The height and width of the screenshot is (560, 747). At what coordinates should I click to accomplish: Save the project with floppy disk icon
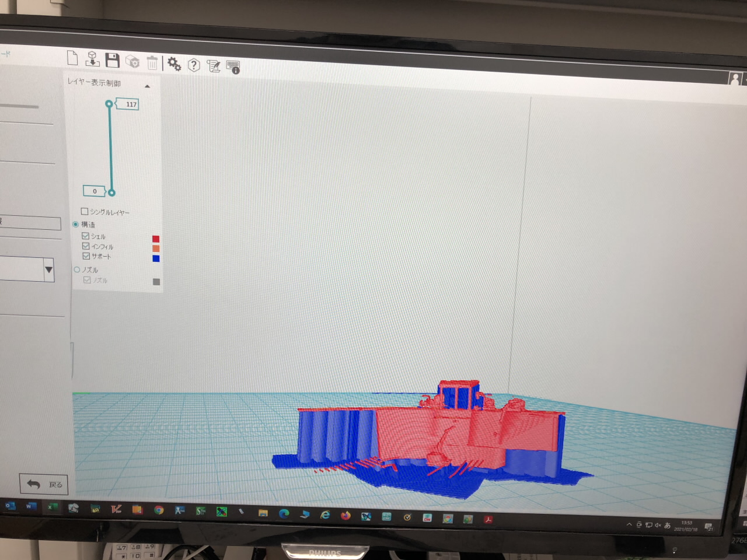point(113,60)
